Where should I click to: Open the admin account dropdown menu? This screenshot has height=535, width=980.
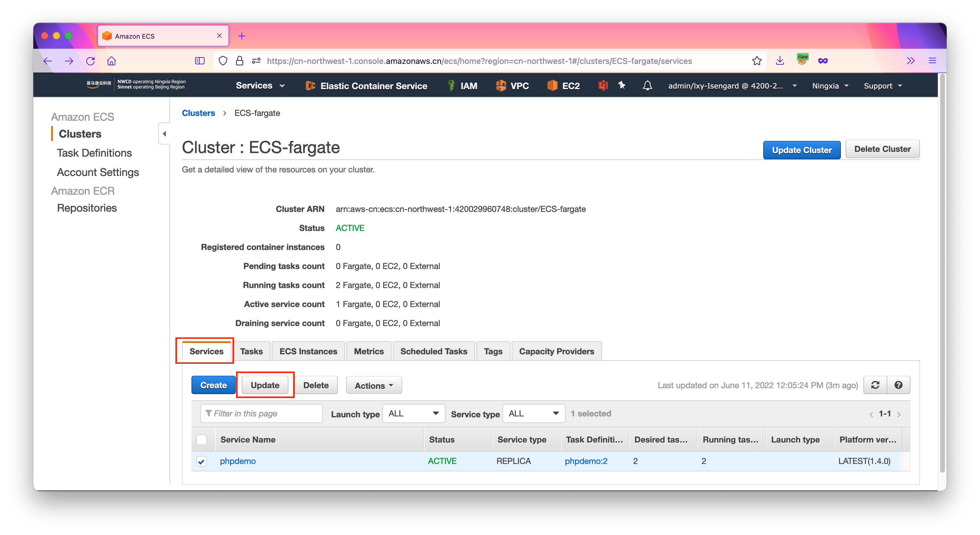tap(732, 86)
